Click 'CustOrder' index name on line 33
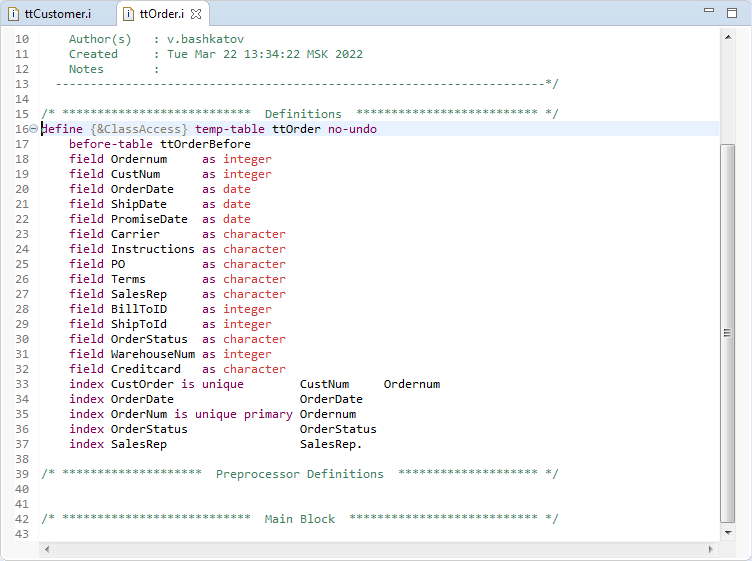 point(142,384)
